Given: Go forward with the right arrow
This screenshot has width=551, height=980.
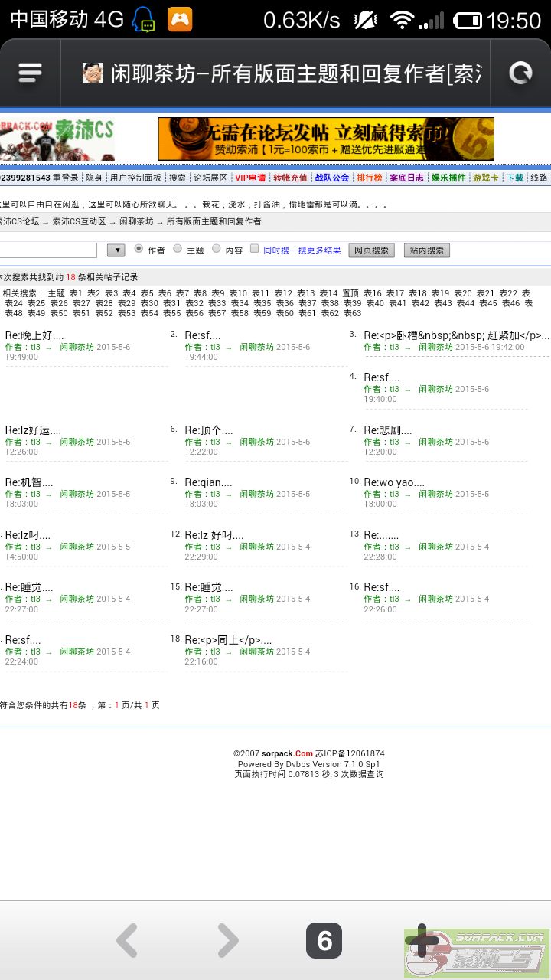Looking at the screenshot, I should pos(227,941).
